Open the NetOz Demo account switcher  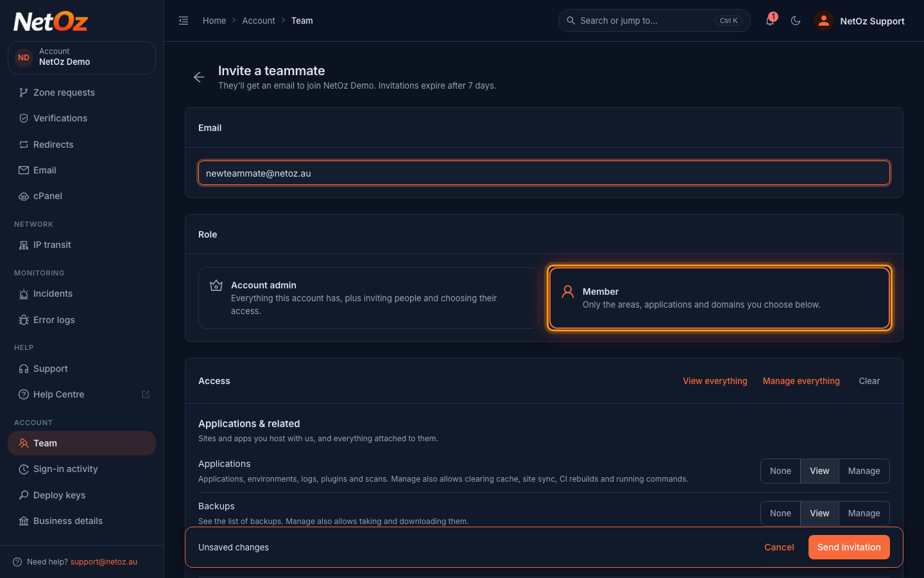tap(81, 58)
